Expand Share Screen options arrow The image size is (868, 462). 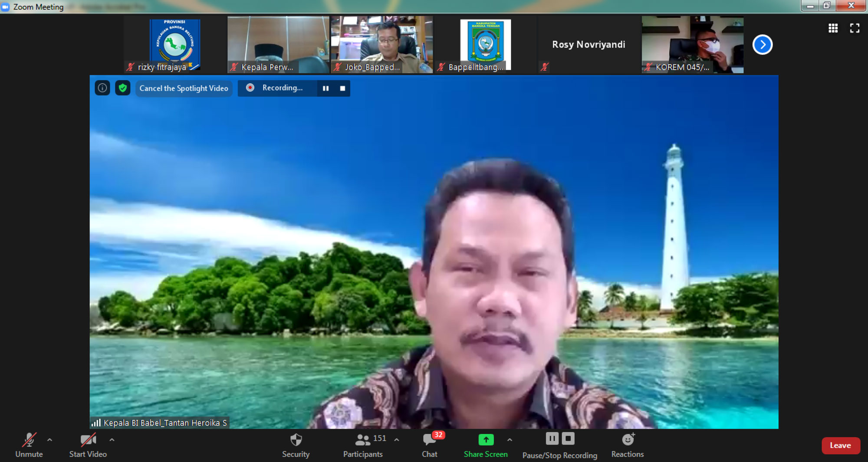510,440
